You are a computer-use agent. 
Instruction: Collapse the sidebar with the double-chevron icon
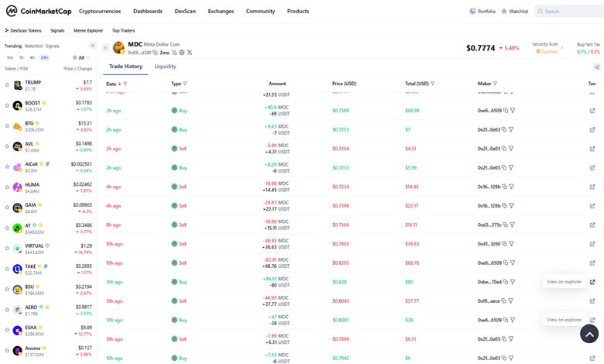tap(92, 46)
